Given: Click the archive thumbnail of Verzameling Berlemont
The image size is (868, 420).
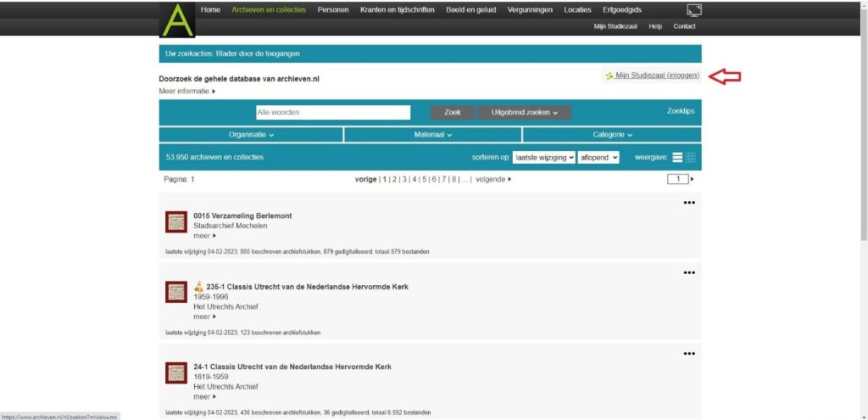Looking at the screenshot, I should coord(176,221).
